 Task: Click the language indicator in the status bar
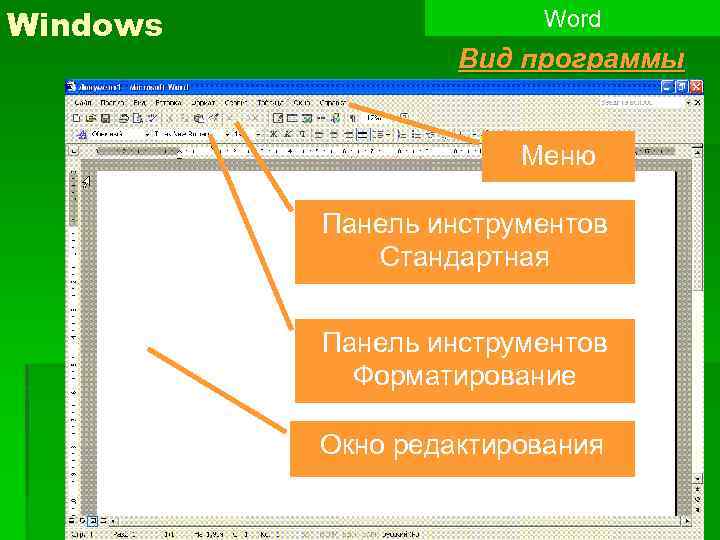[x=402, y=534]
